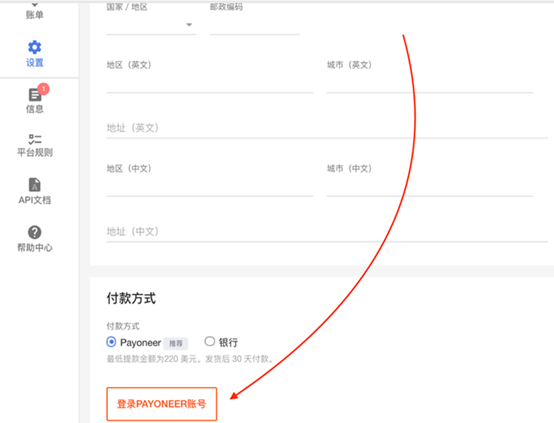Open the 设置 settings gear icon
Viewport: 554px width, 423px height.
[x=35, y=47]
